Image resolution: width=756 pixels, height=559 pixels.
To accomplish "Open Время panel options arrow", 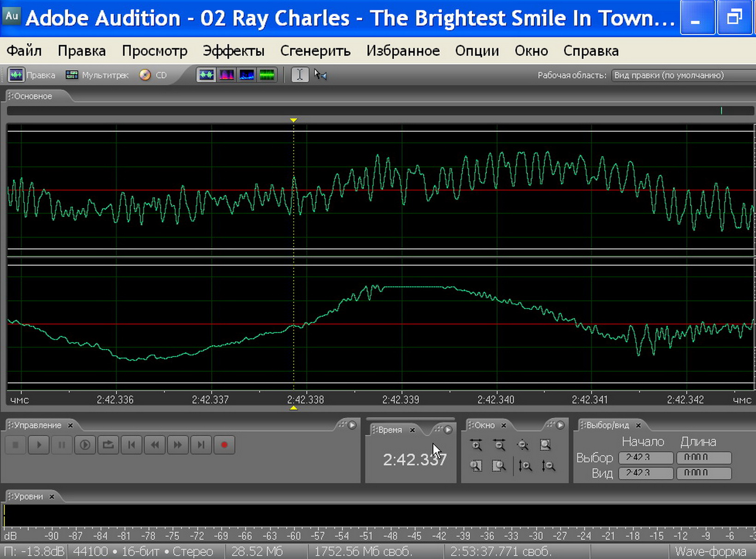I will 448,429.
